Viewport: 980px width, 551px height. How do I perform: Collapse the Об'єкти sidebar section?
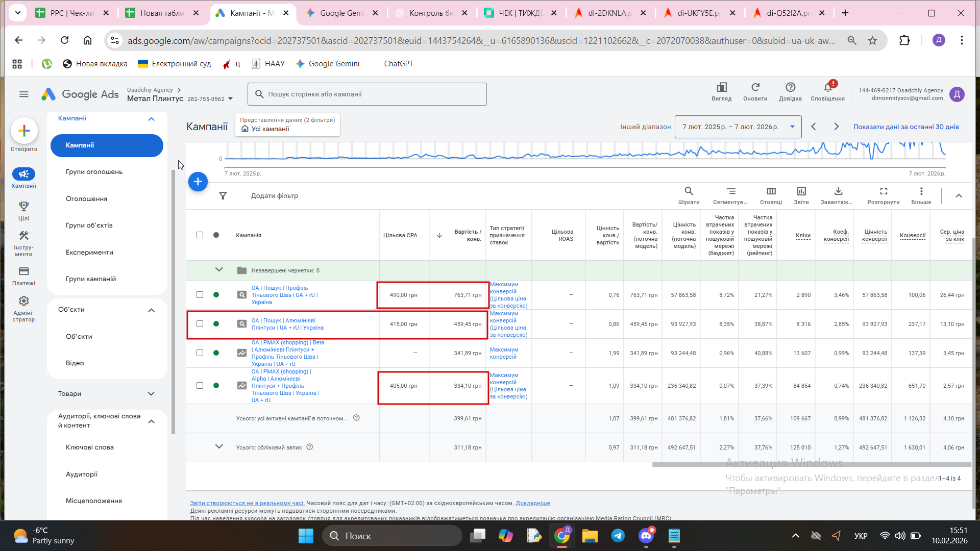[151, 310]
